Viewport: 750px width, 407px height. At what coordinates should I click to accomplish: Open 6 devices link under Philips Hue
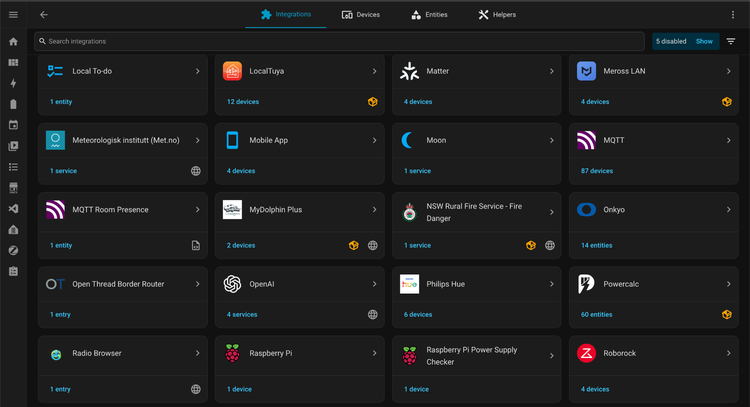pyautogui.click(x=418, y=315)
